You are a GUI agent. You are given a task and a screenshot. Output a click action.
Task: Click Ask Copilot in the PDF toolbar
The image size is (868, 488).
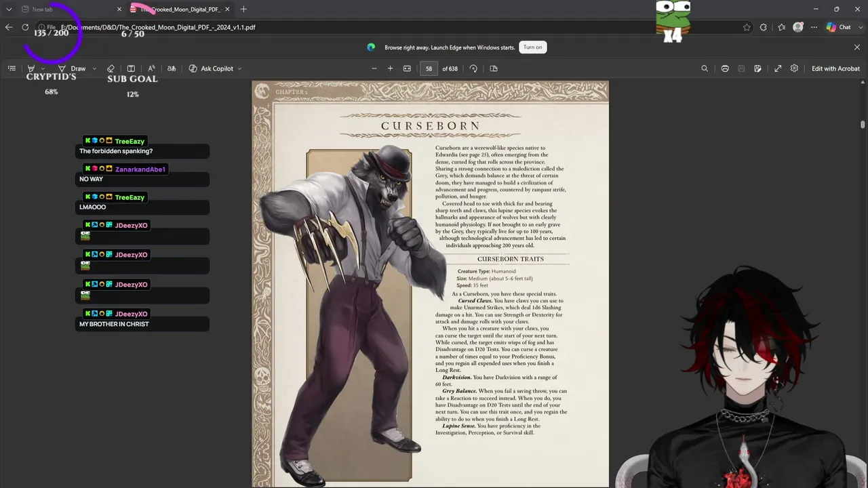click(x=211, y=68)
